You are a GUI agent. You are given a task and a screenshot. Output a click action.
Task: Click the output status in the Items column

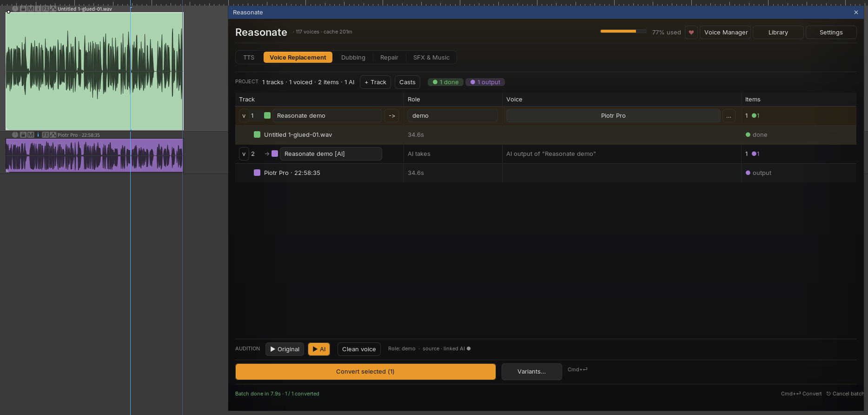(758, 173)
